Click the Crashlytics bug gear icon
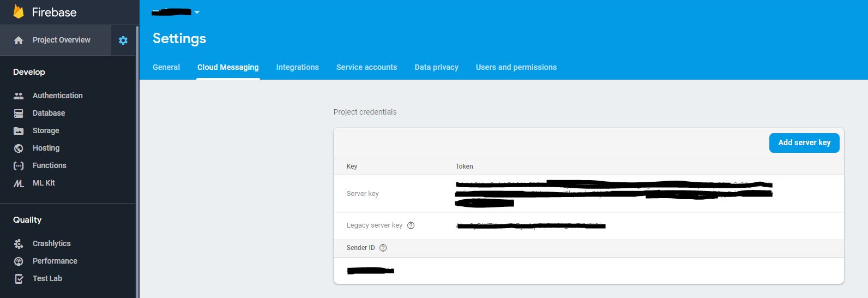This screenshot has height=298, width=868. point(19,243)
